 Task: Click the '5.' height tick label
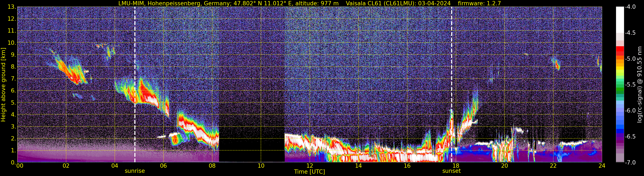[13, 103]
